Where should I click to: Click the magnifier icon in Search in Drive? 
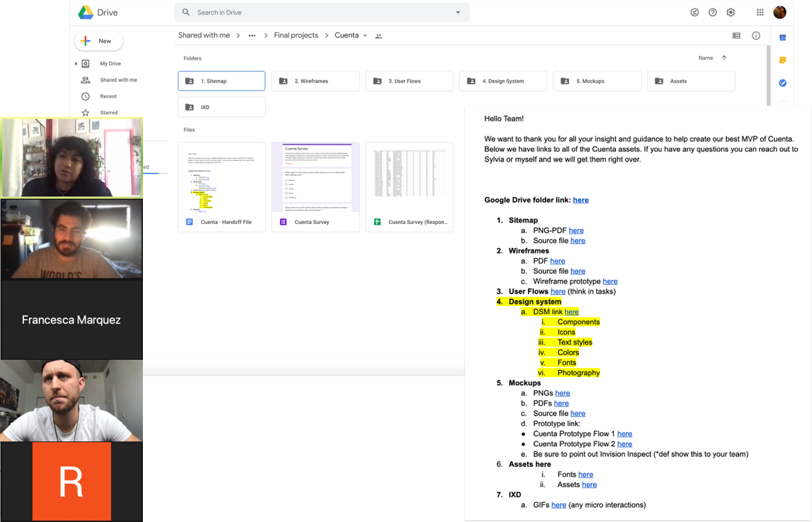(186, 12)
